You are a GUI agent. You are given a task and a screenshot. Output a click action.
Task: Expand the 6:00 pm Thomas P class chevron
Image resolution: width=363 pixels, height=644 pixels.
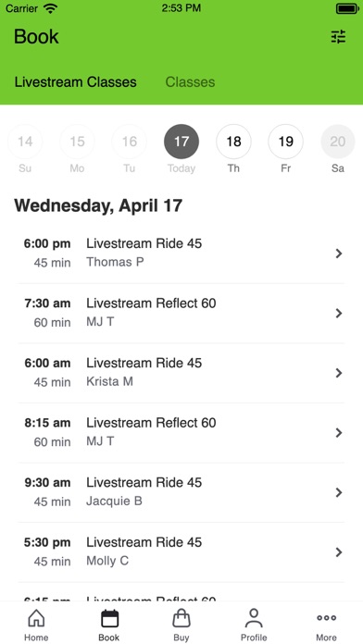coord(338,254)
